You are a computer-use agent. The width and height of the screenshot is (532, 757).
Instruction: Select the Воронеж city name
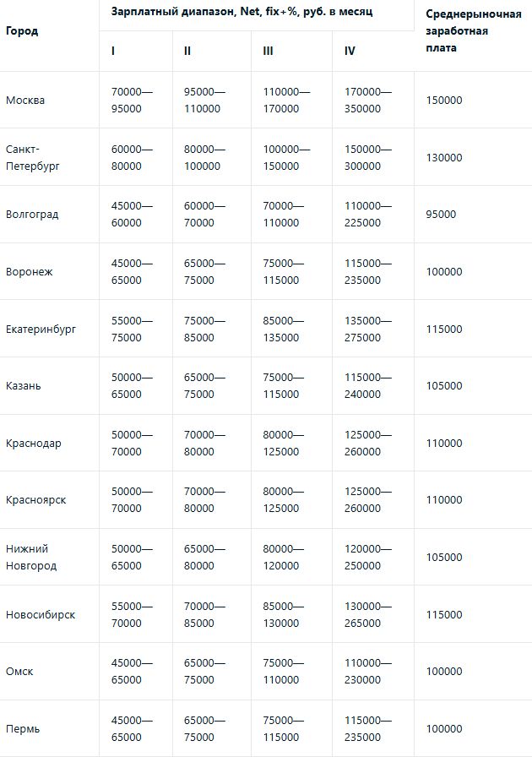coord(29,272)
